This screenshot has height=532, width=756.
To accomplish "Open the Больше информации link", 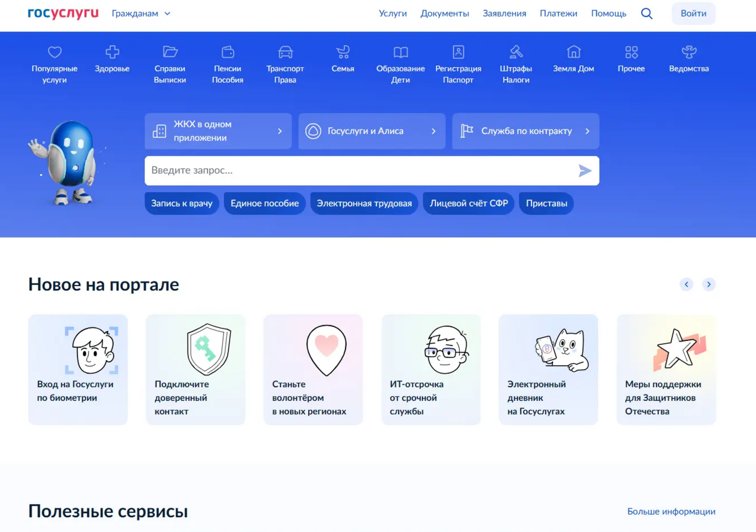I will 671,511.
